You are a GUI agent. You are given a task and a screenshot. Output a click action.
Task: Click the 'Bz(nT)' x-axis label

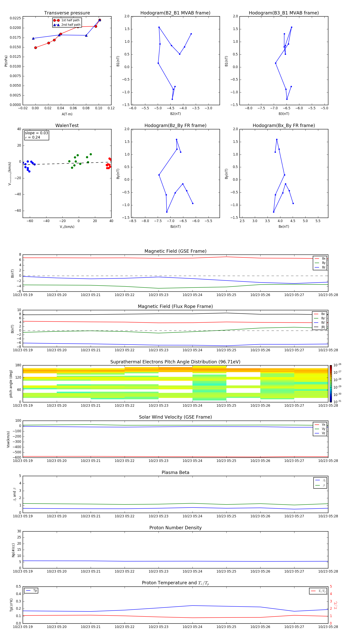(175, 227)
